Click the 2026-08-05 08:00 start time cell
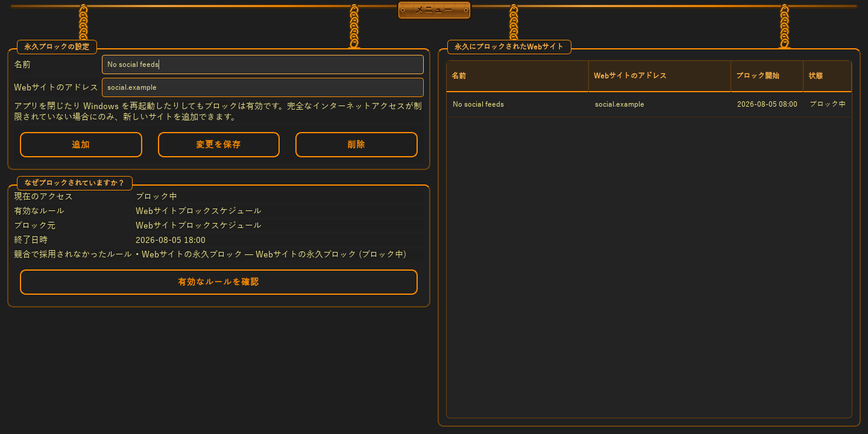Screen dimensions: 868x434 point(767,104)
